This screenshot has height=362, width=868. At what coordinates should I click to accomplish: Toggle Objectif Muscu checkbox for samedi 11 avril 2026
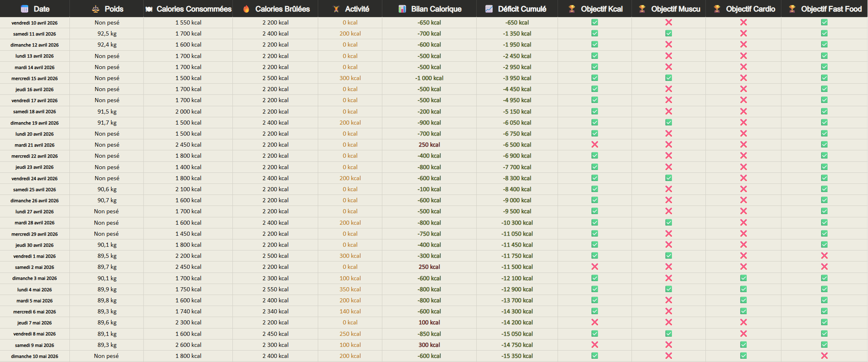click(x=669, y=34)
